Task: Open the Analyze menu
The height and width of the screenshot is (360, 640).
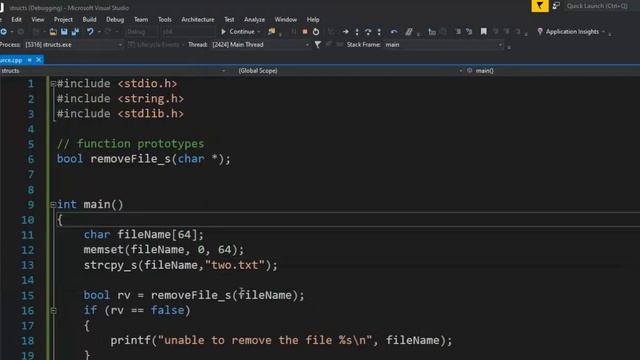Action: pyautogui.click(x=254, y=19)
